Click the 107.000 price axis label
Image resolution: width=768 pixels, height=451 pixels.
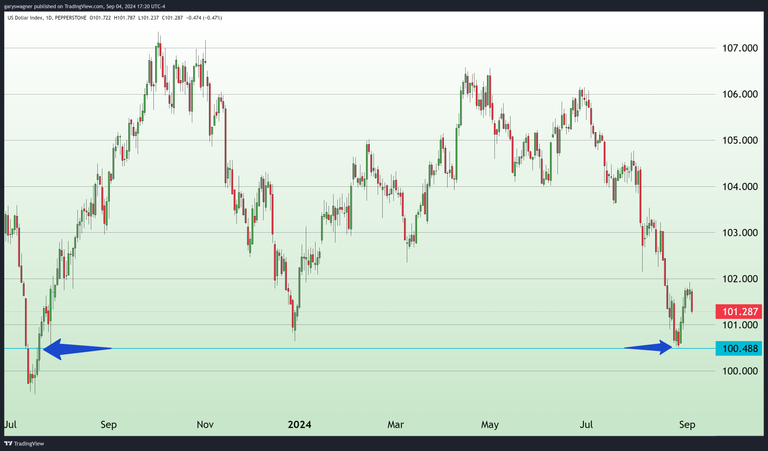point(739,48)
